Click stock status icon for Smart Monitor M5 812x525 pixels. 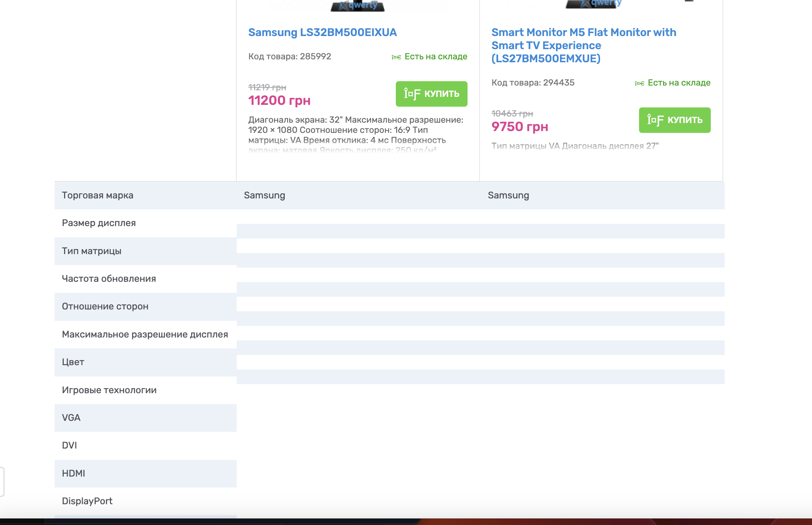639,83
